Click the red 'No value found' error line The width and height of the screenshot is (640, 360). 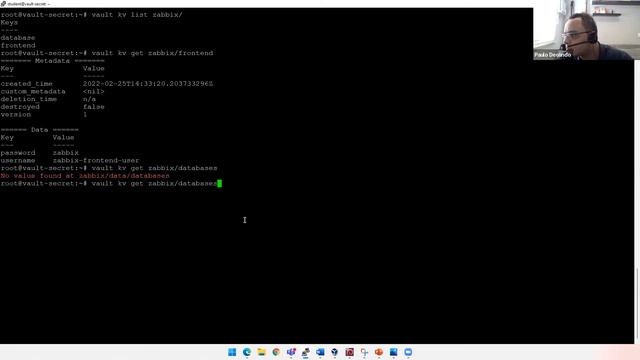(85, 176)
